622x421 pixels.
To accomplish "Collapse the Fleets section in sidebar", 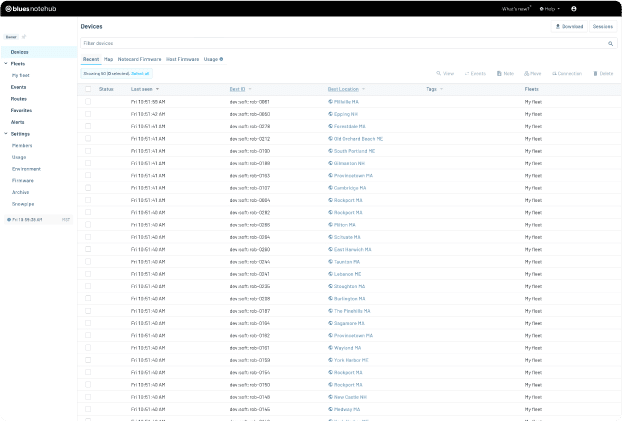I will (x=5, y=64).
